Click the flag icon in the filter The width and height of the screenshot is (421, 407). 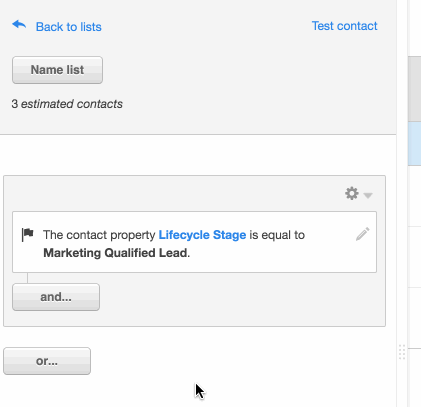coord(27,234)
